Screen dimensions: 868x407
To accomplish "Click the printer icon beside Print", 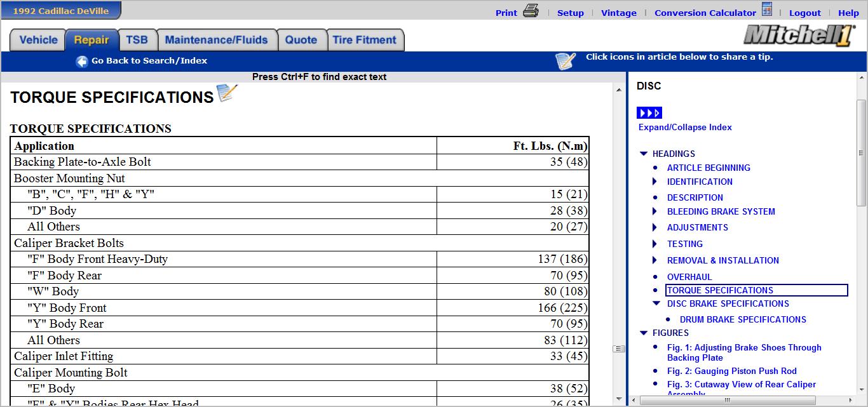I will tap(531, 11).
